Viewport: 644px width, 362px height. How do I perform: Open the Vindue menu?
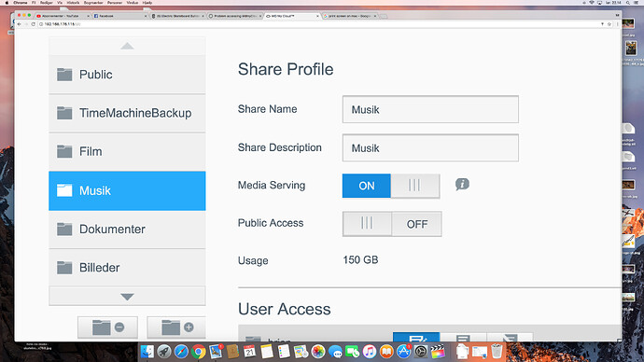pyautogui.click(x=133, y=3)
